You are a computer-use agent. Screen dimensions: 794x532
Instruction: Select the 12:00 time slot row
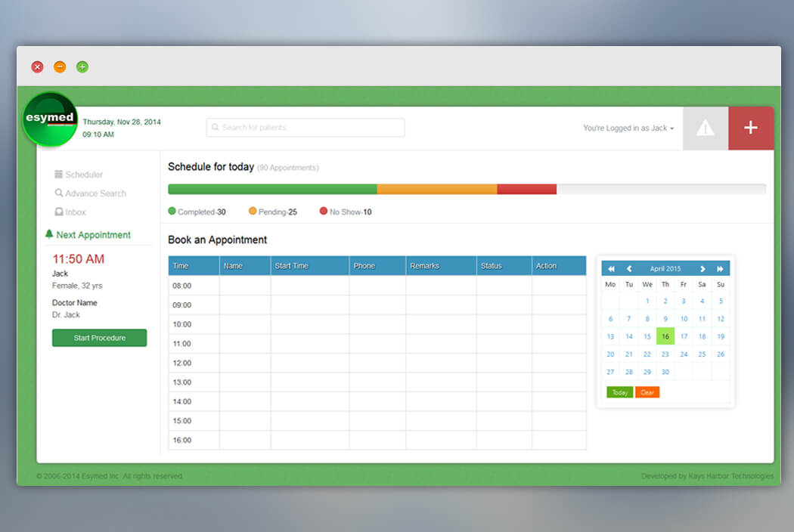[377, 363]
